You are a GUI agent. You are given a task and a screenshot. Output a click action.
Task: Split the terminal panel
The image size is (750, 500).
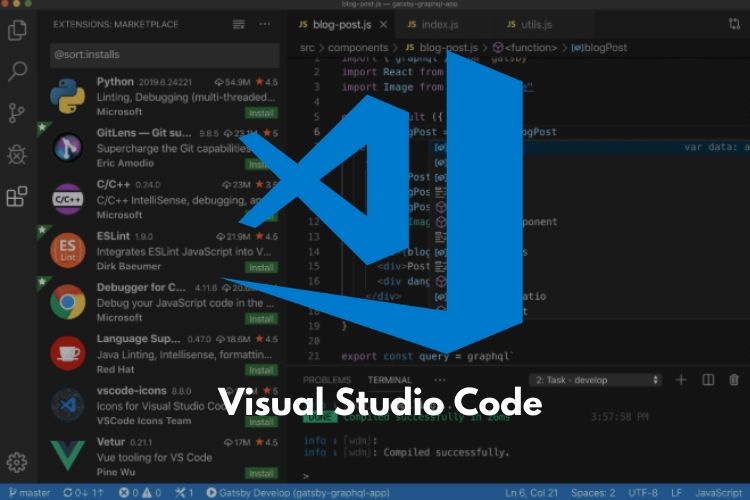click(x=708, y=380)
